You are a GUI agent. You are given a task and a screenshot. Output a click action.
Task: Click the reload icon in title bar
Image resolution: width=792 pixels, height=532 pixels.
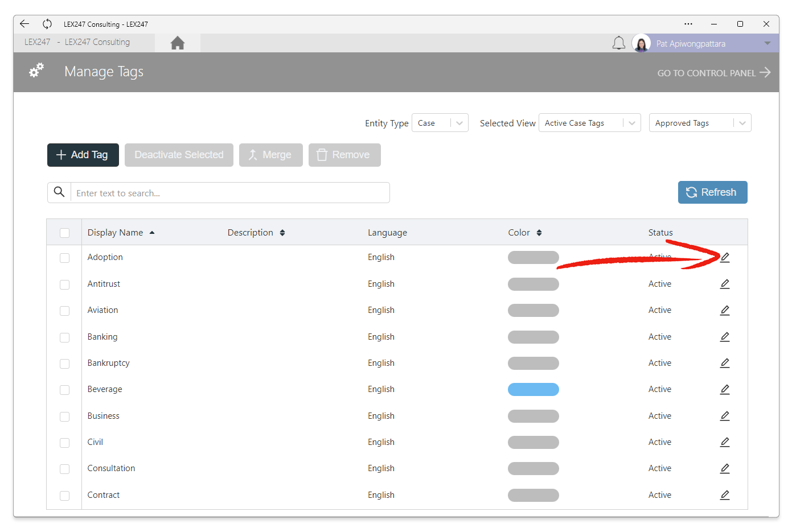click(47, 24)
